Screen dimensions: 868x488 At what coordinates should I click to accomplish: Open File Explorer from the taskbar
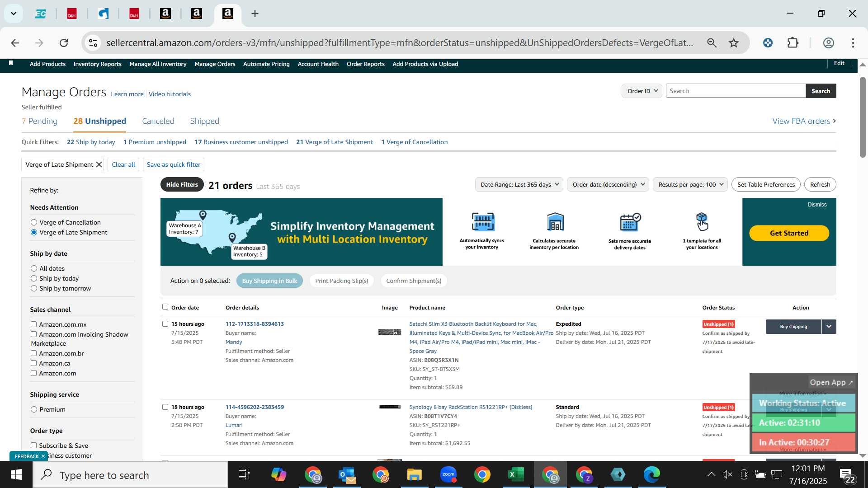click(414, 475)
